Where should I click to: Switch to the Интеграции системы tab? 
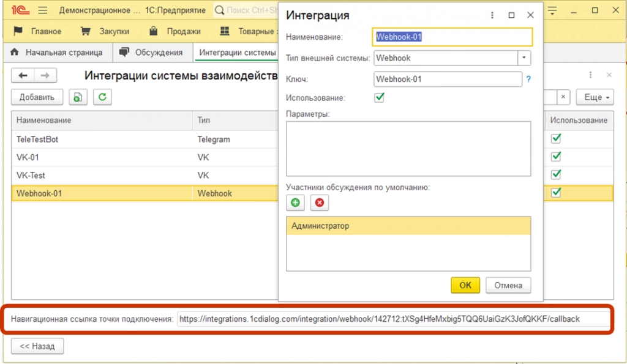coord(236,53)
